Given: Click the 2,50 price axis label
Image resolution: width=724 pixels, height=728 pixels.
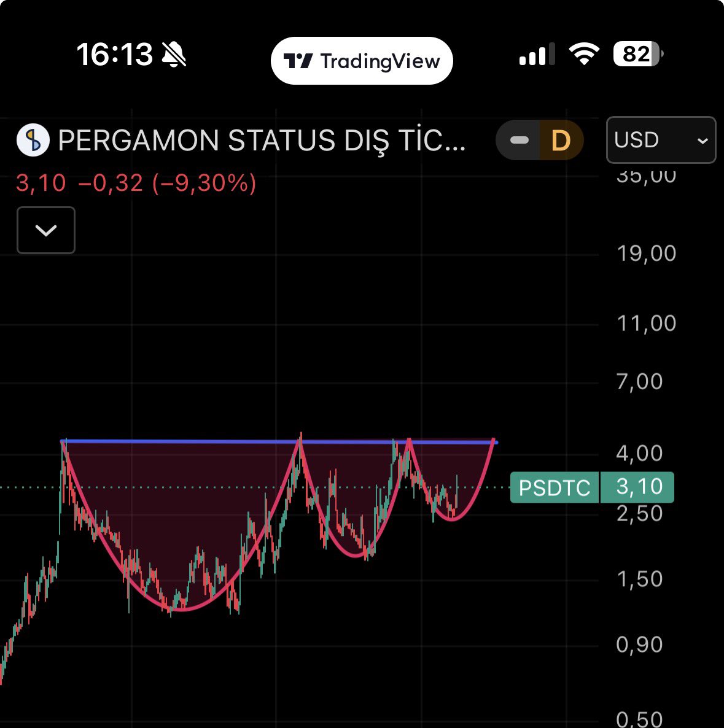Looking at the screenshot, I should [x=639, y=514].
